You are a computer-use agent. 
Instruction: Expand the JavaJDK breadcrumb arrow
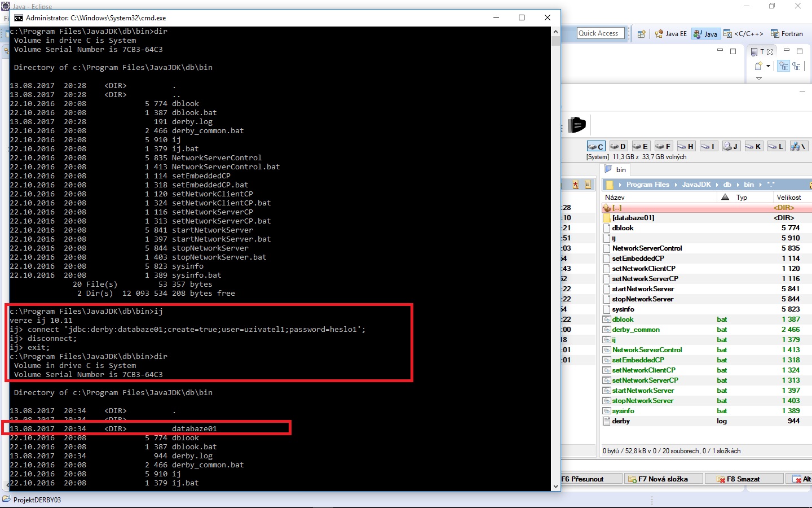[717, 185]
